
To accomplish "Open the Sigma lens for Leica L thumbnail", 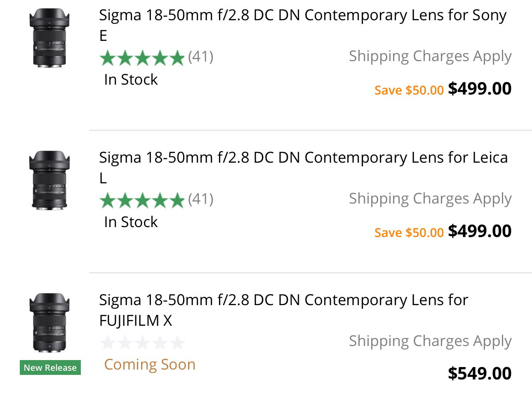I will 49,180.
